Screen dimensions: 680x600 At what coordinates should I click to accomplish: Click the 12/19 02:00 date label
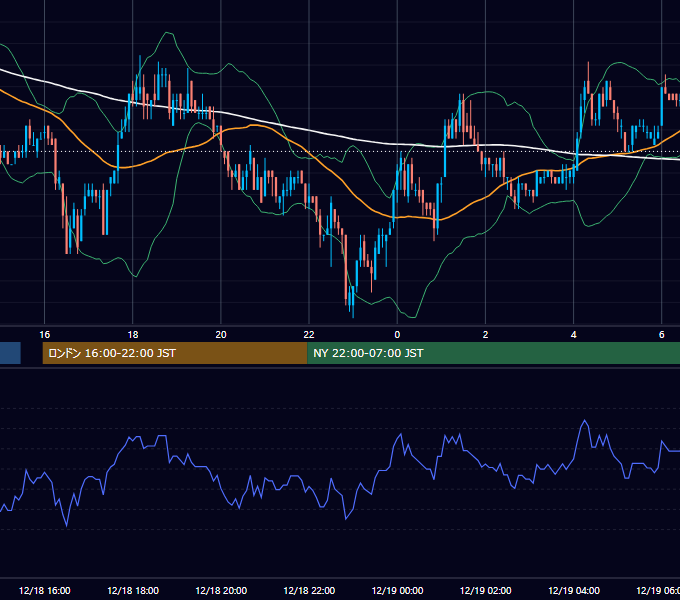tap(485, 590)
